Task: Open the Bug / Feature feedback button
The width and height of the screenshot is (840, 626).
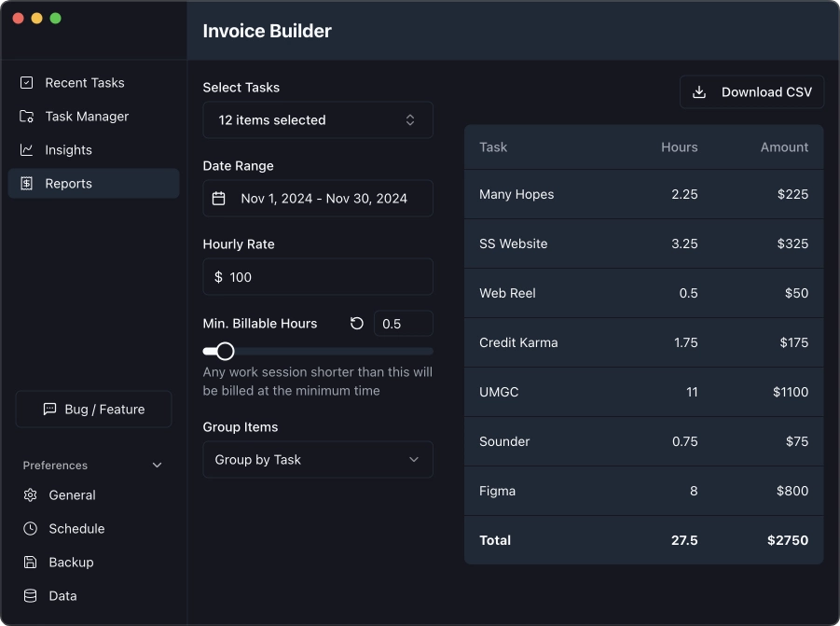Action: tap(94, 409)
